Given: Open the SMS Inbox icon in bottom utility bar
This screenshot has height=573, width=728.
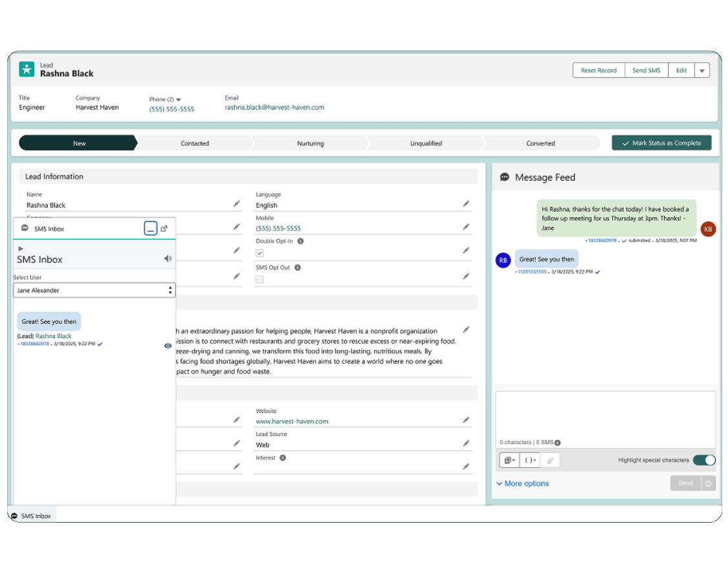Looking at the screenshot, I should click(x=14, y=516).
